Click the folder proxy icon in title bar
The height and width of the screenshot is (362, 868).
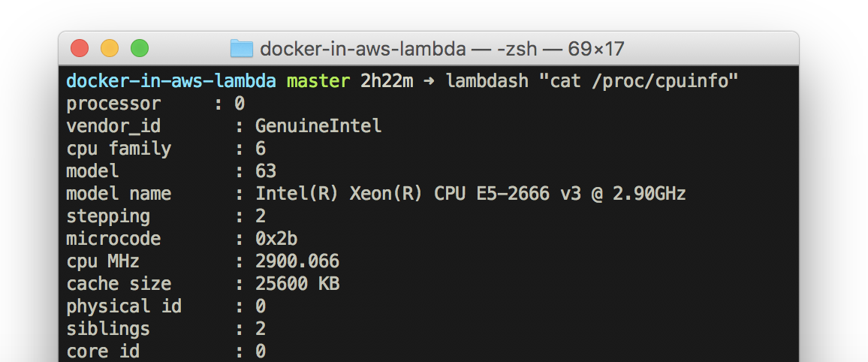[x=241, y=50]
